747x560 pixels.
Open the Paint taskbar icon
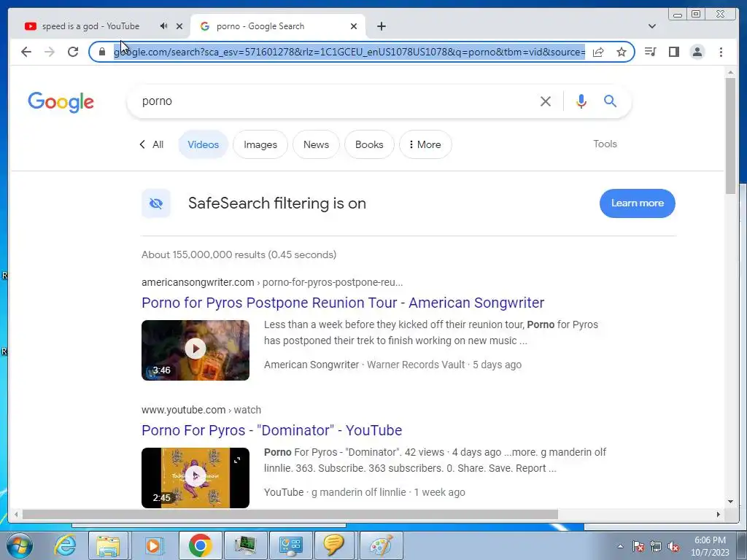381,545
